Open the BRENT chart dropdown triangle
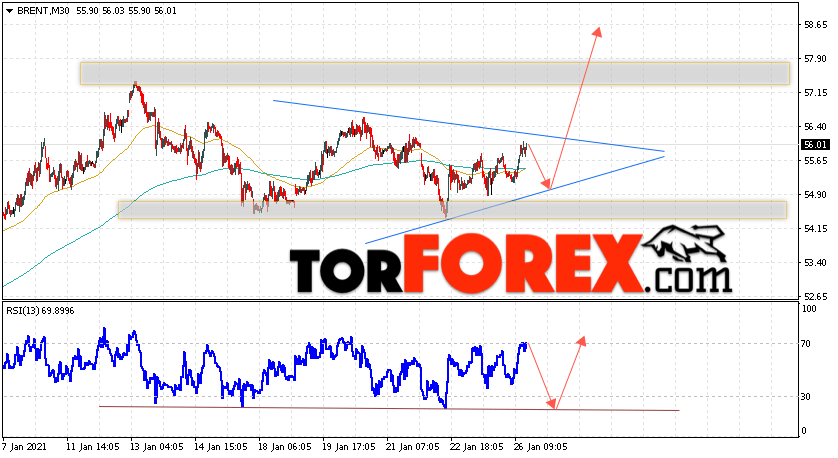 point(9,11)
